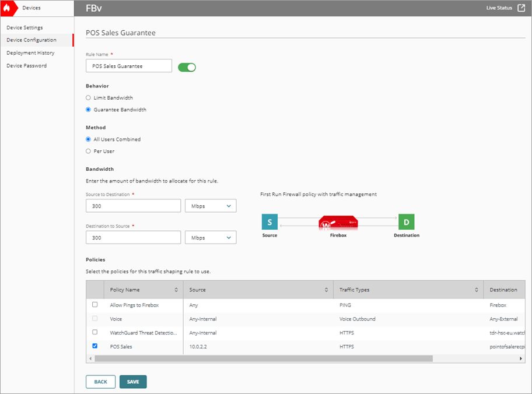Click the Destination node in traffic diagram
The height and width of the screenshot is (394, 532).
pos(406,222)
